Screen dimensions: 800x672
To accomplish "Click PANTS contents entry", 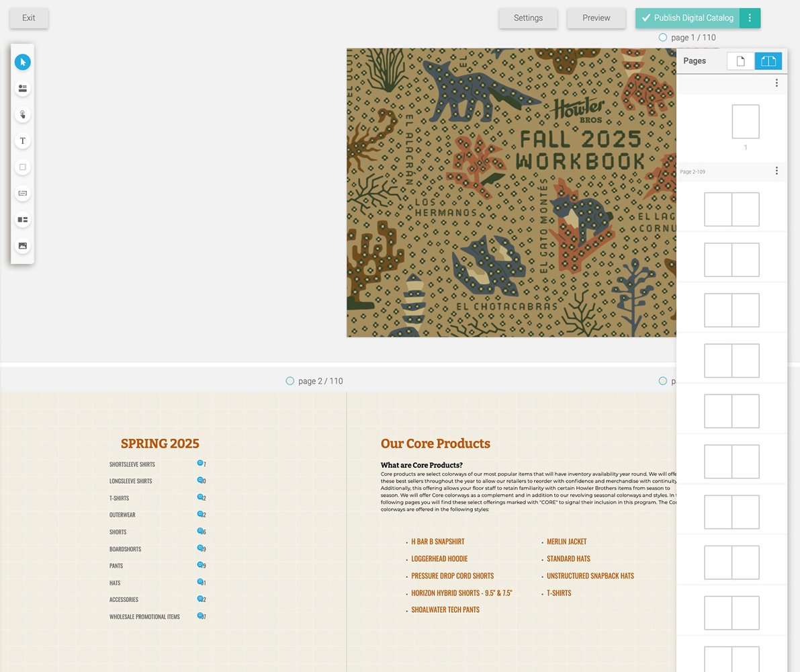I will (x=116, y=566).
